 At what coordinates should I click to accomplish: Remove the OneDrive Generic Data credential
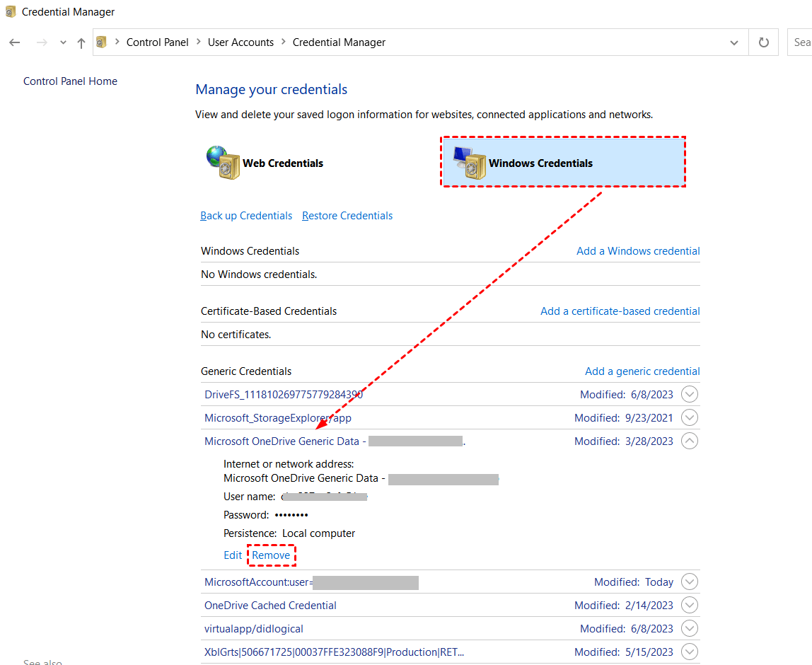[271, 555]
